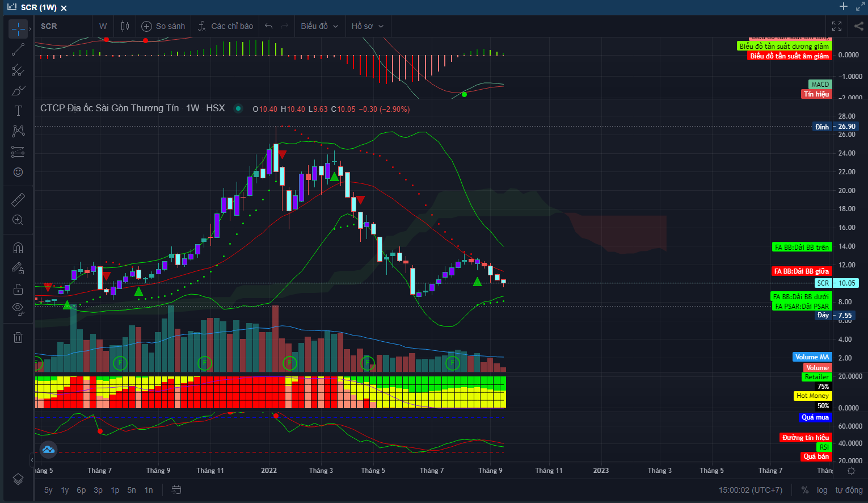Viewport: 868px width, 503px height.
Task: Toggle stay in drawing mode
Action: [x=18, y=269]
